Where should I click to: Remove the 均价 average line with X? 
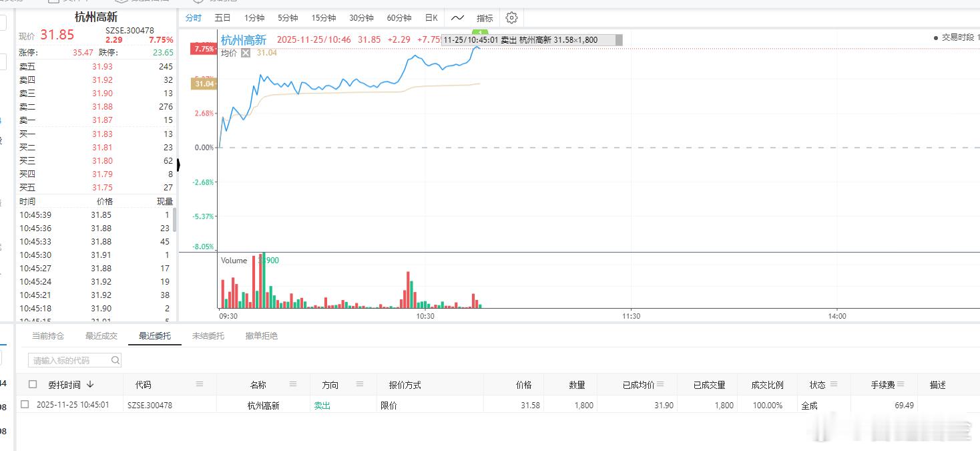tap(246, 53)
